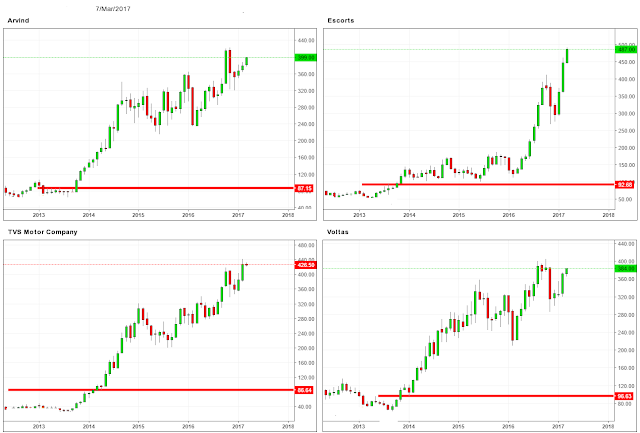Click the latest green candle on Arvind chart
The width and height of the screenshot is (640, 433).
tap(247, 61)
